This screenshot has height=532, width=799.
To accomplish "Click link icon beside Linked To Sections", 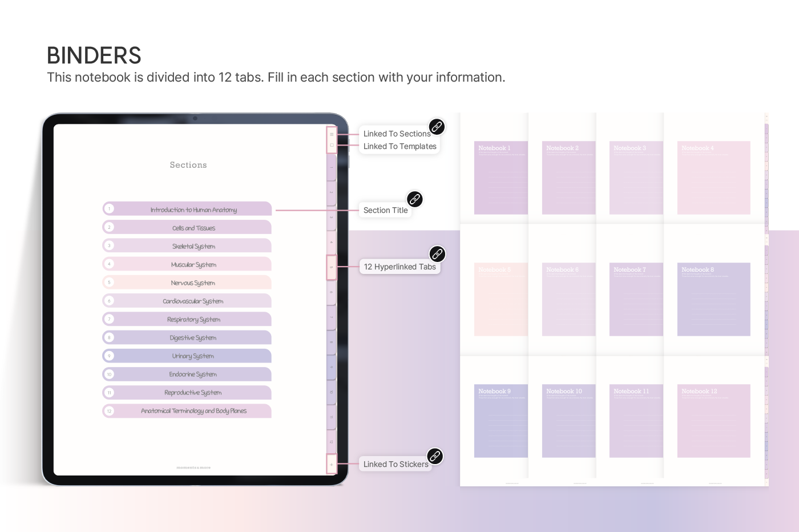I will click(x=437, y=127).
